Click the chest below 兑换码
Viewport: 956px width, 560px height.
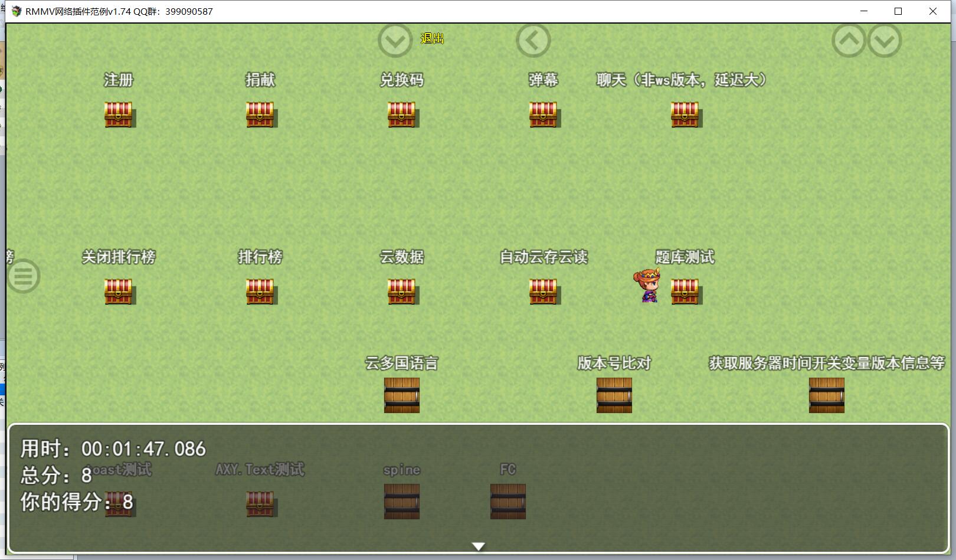[x=402, y=114]
